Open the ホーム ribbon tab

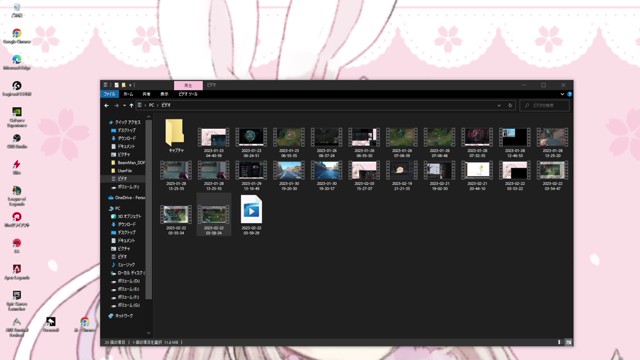128,94
